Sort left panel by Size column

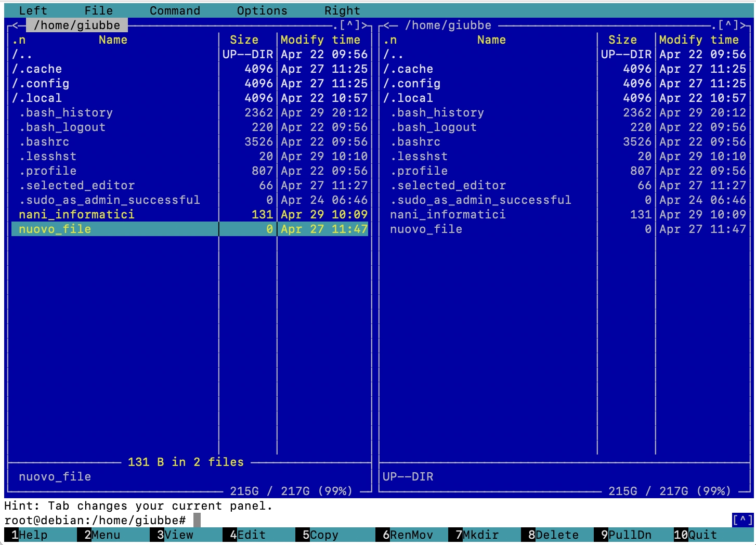[x=244, y=40]
